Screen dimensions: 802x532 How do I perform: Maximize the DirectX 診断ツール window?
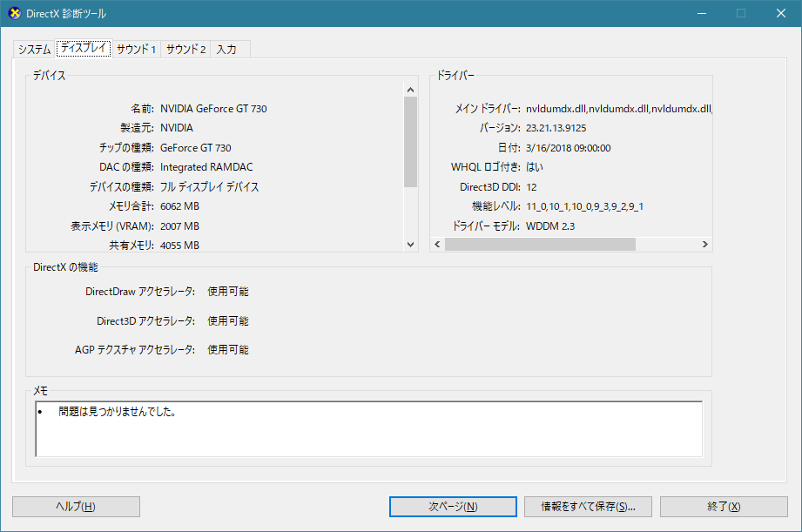[x=740, y=13]
